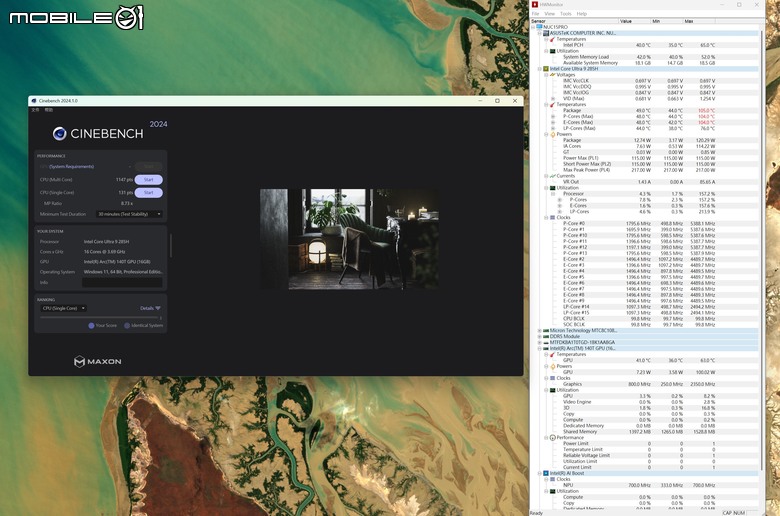Viewport: 780px width, 516px height.
Task: Open the first menu in Cinebench menu bar
Action: (35, 110)
